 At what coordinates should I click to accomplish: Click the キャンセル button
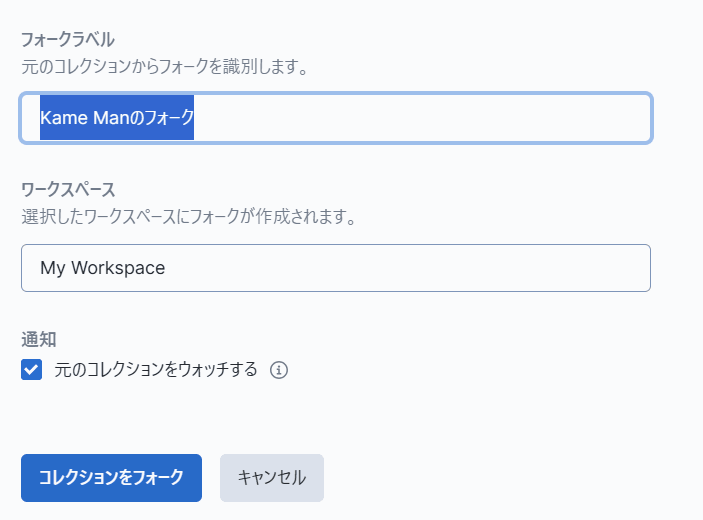coord(272,478)
